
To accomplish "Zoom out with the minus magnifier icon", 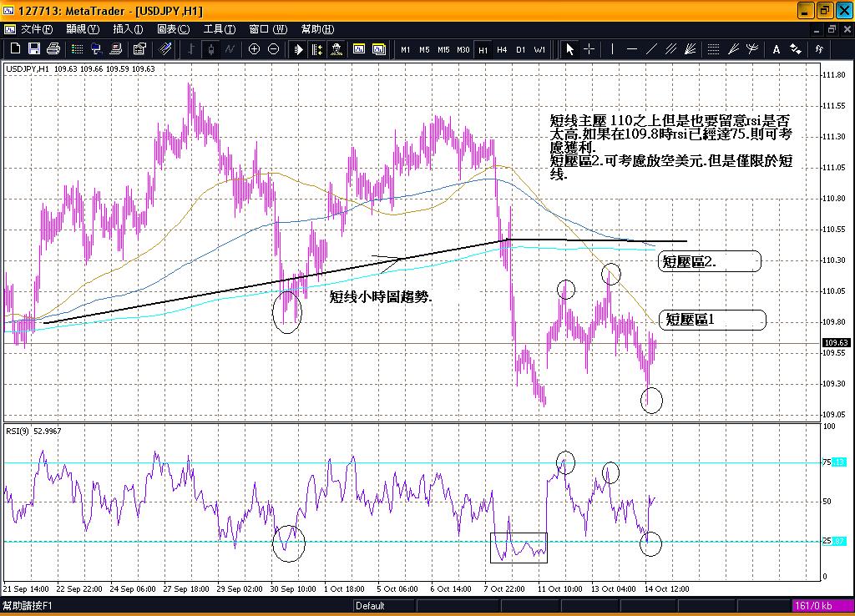I will [x=273, y=49].
